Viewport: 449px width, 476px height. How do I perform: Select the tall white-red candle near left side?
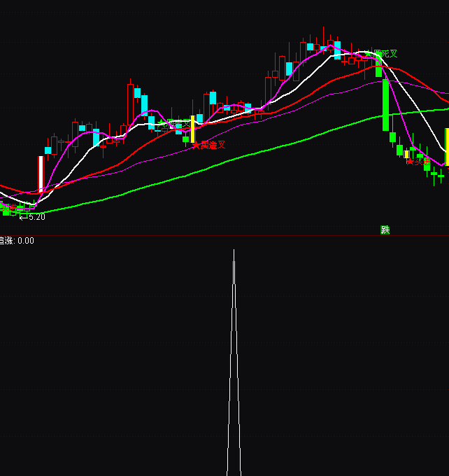pos(41,174)
